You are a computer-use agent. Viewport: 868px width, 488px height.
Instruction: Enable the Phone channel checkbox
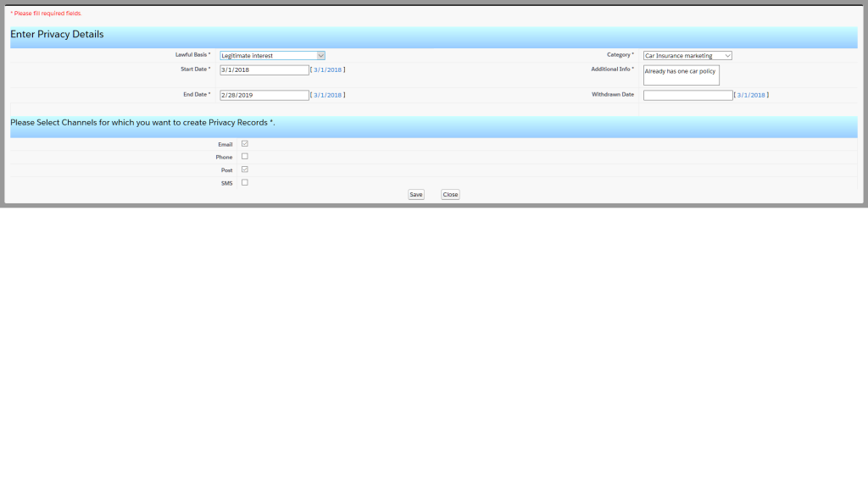point(245,157)
